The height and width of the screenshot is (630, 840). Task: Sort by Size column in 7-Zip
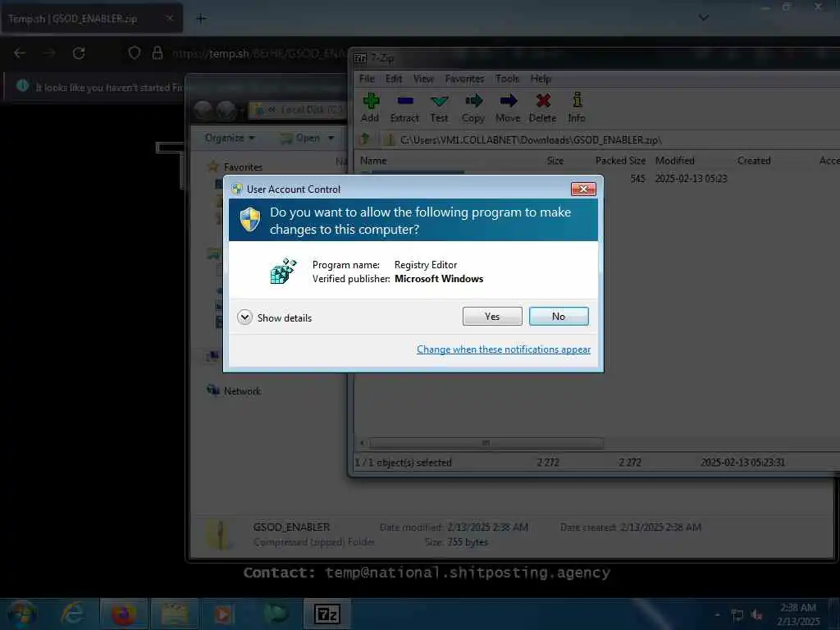click(x=555, y=161)
